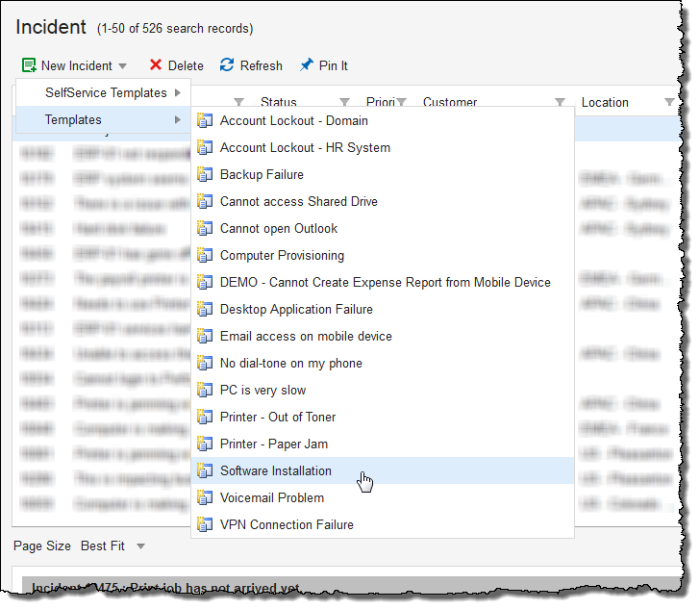Pick Desktop Application Failure template

pos(383,309)
